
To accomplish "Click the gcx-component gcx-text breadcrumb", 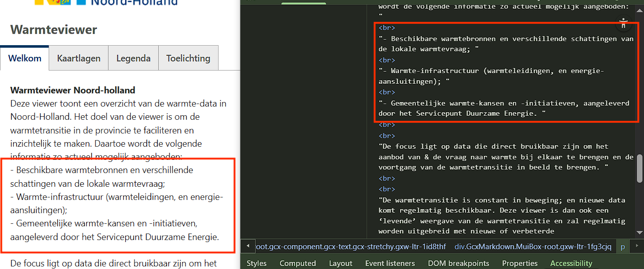I will point(351,247).
